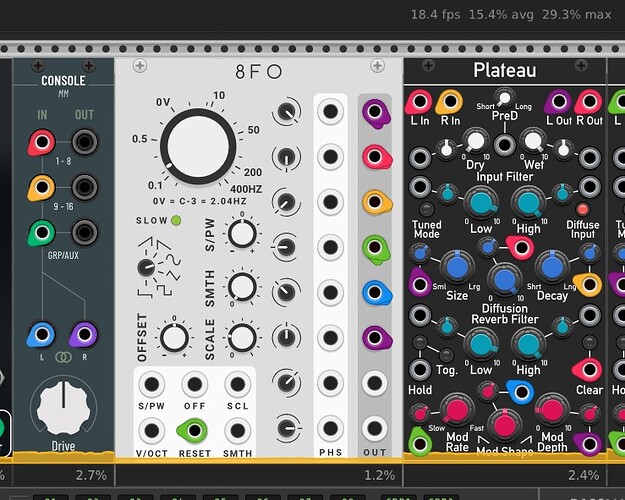Click Plateau Mod Rate CV jack, green cable
Viewport: 625px width, 500px height.
coord(420,443)
